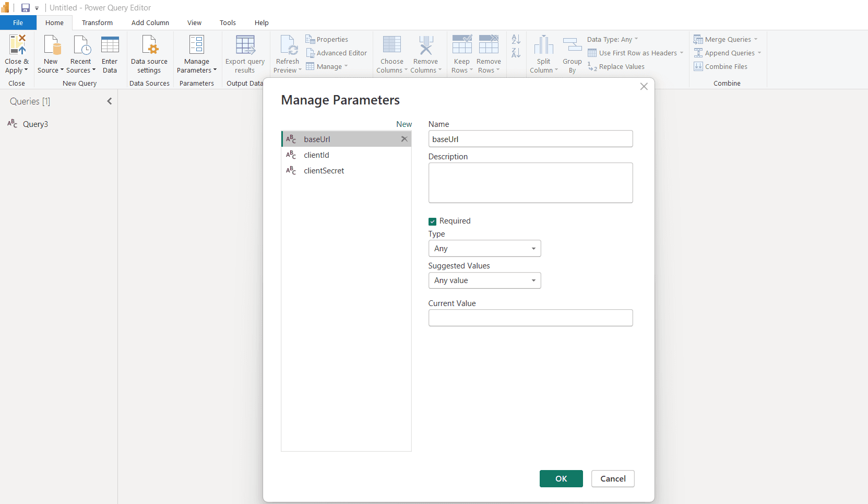Open the Help tab
Image resolution: width=868 pixels, height=504 pixels.
tap(261, 22)
